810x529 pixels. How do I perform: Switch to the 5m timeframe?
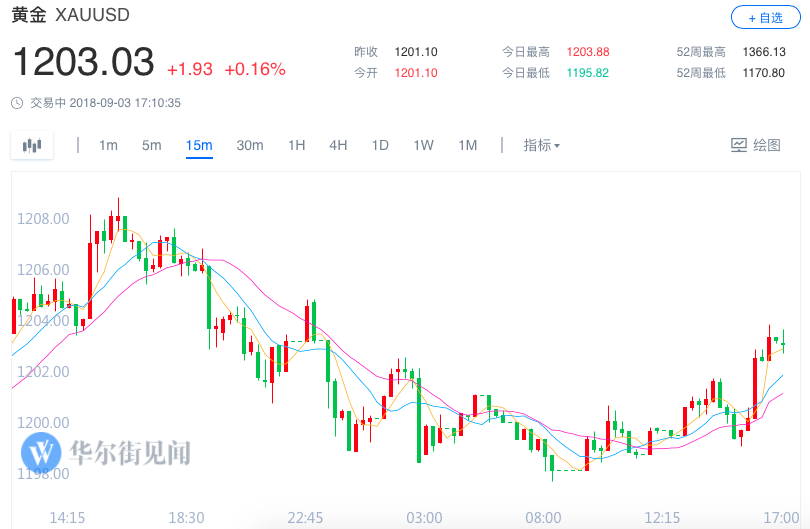tap(151, 145)
